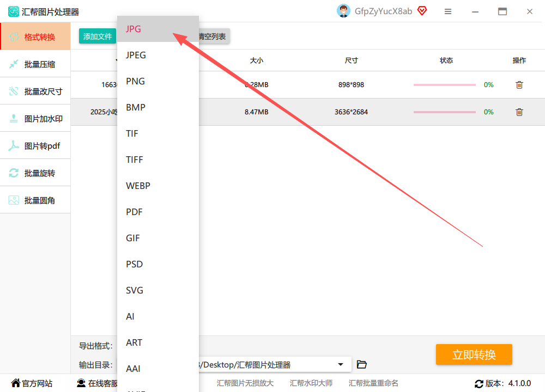This screenshot has width=545, height=392.
Task: Click the 添加文件 button
Action: pos(98,36)
